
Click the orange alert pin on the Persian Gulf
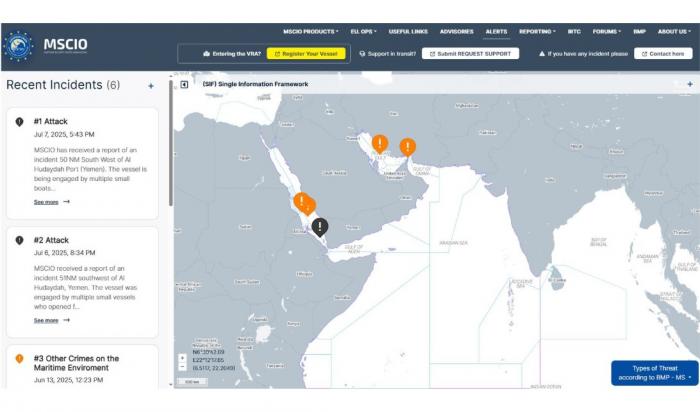coord(380,144)
